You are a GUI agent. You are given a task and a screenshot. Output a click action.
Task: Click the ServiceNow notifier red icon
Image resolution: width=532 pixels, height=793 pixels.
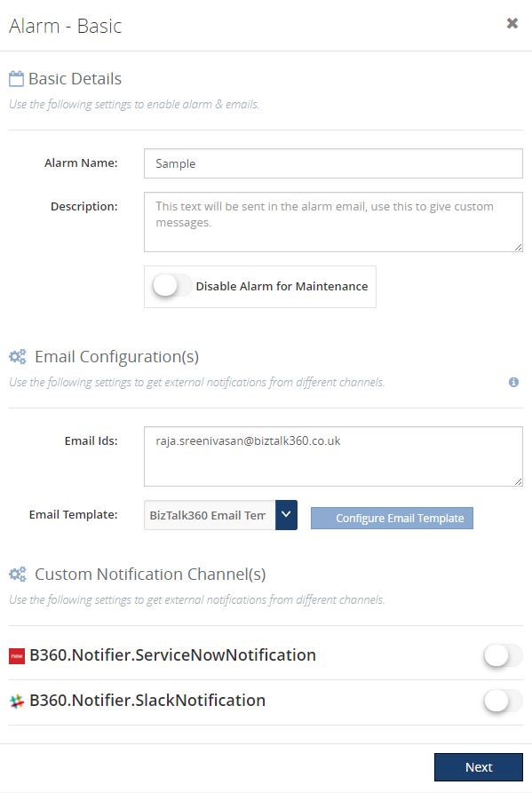click(17, 656)
